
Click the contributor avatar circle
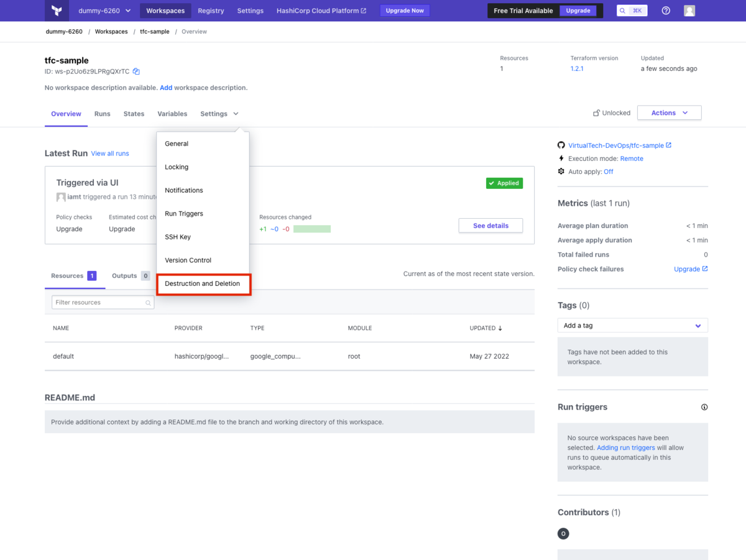(x=563, y=533)
